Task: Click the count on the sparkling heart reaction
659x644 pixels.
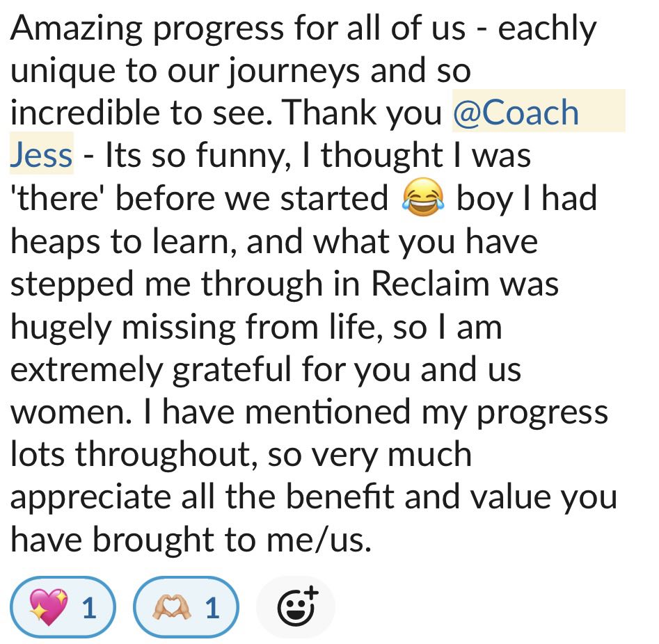Action: [88, 609]
